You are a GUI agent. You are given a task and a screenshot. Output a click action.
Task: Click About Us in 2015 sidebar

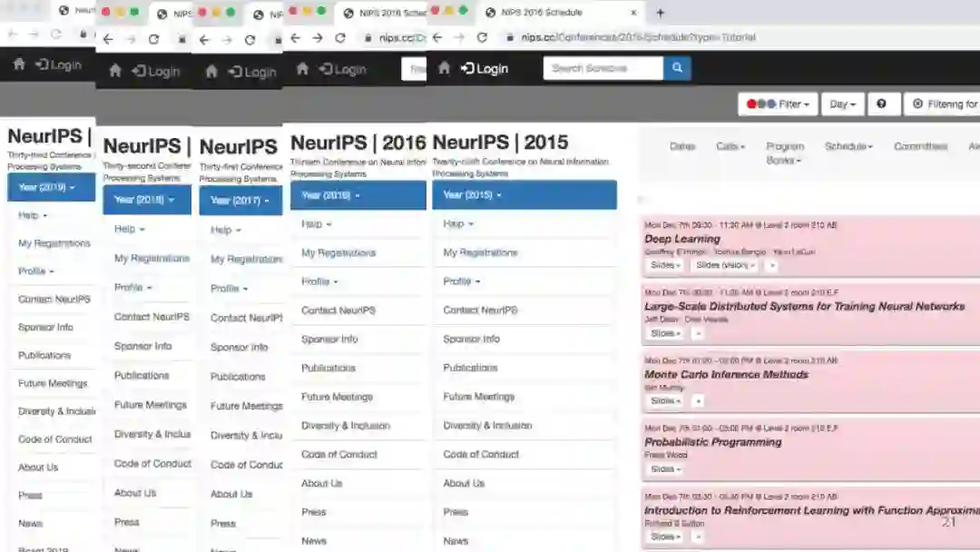point(464,483)
